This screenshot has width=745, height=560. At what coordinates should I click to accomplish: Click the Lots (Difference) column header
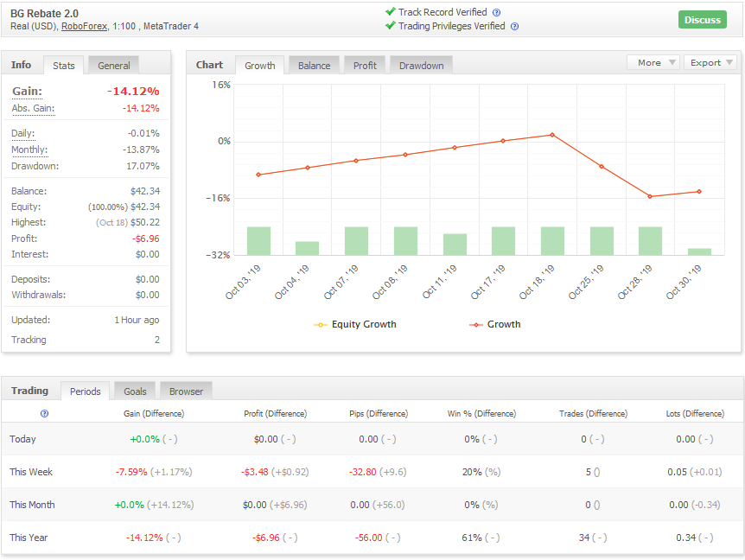(x=695, y=414)
